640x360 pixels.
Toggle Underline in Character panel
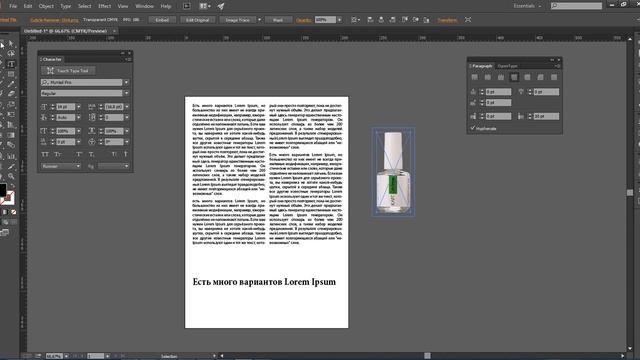coord(114,154)
